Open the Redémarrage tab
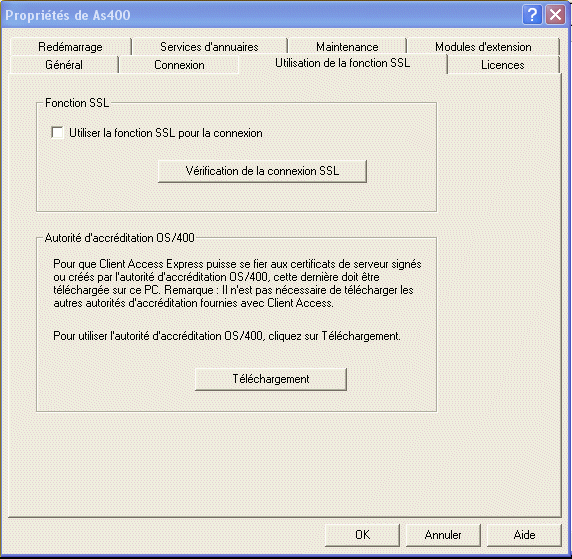Screen dimensions: 572x559 point(70,47)
